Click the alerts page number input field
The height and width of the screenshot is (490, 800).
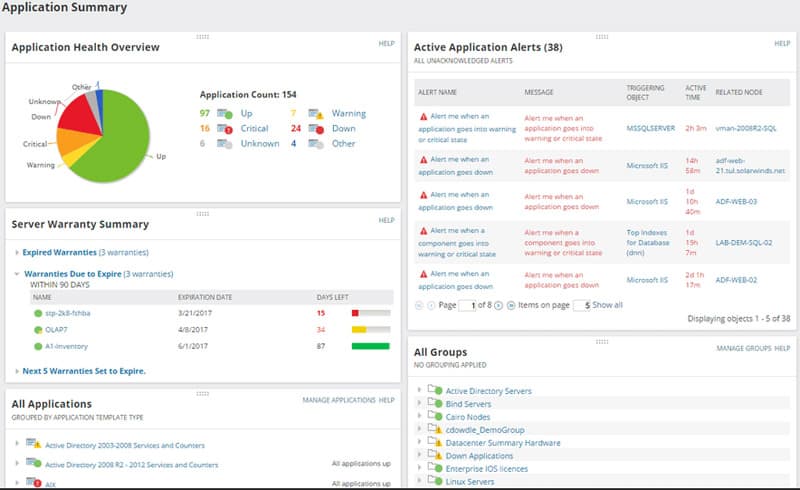(468, 305)
